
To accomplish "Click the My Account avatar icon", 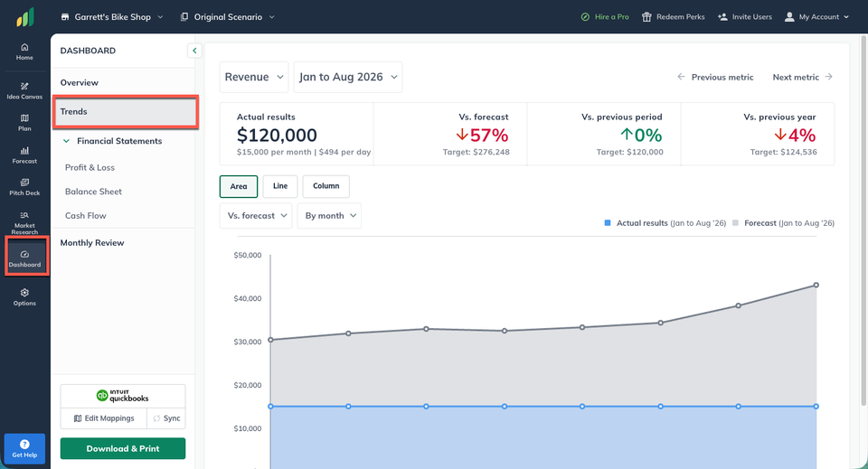I will [x=789, y=17].
